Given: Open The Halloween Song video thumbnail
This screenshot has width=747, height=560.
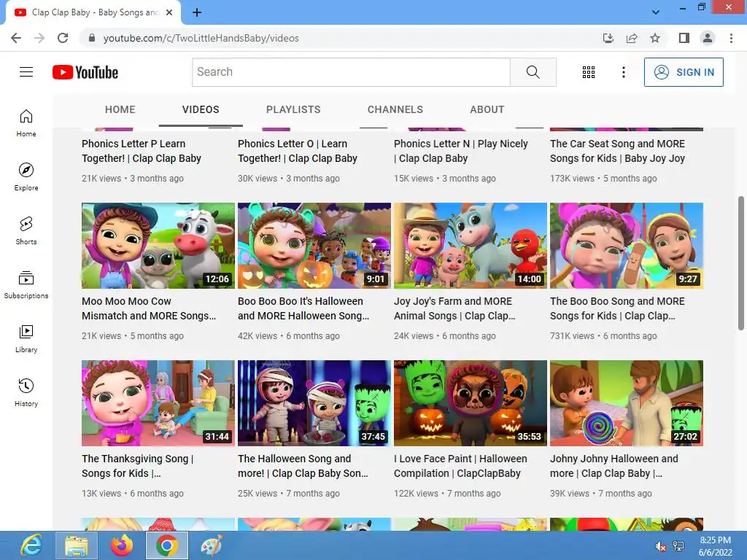Looking at the screenshot, I should point(314,403).
